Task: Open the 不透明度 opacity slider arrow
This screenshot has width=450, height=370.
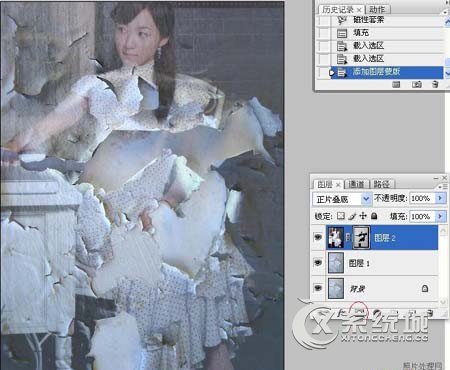Action: coord(440,198)
